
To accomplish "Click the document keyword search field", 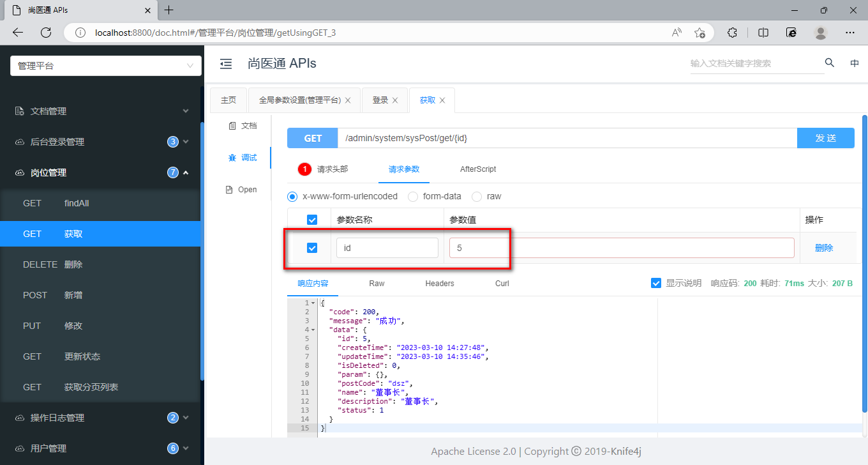I will point(756,64).
